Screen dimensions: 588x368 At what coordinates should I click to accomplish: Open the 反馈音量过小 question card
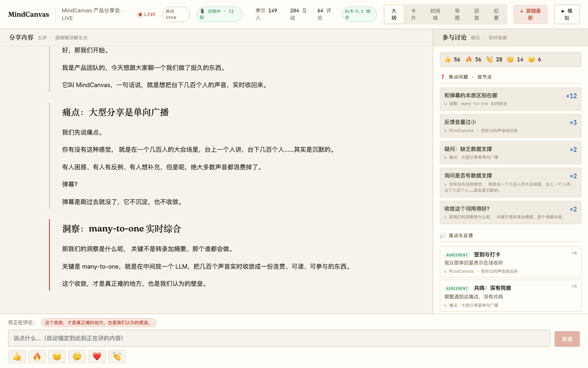pyautogui.click(x=510, y=126)
